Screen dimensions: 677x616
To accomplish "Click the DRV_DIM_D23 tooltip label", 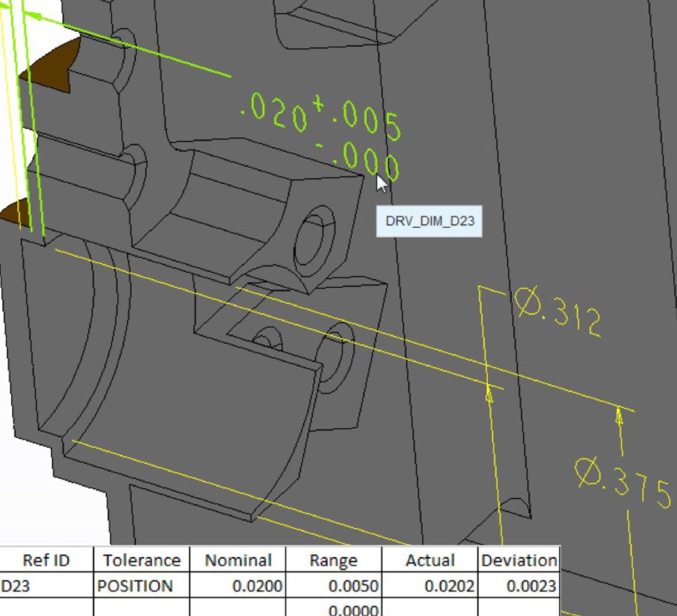I will click(429, 221).
